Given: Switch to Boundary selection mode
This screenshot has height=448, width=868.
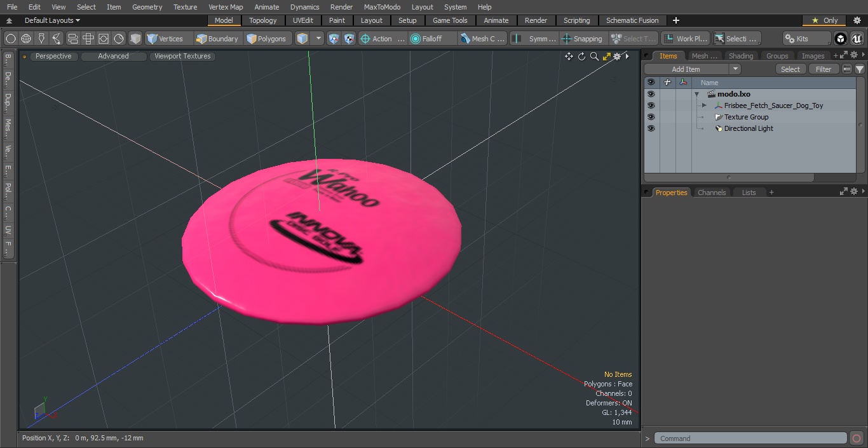Looking at the screenshot, I should [x=218, y=39].
